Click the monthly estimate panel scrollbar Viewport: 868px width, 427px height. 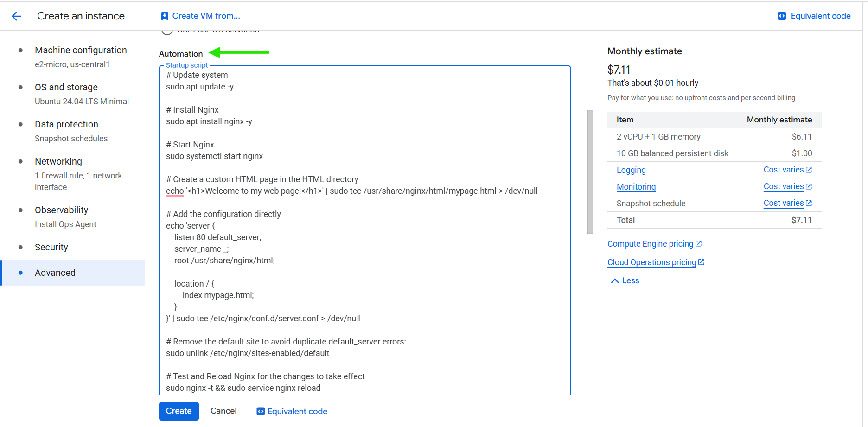pos(590,172)
